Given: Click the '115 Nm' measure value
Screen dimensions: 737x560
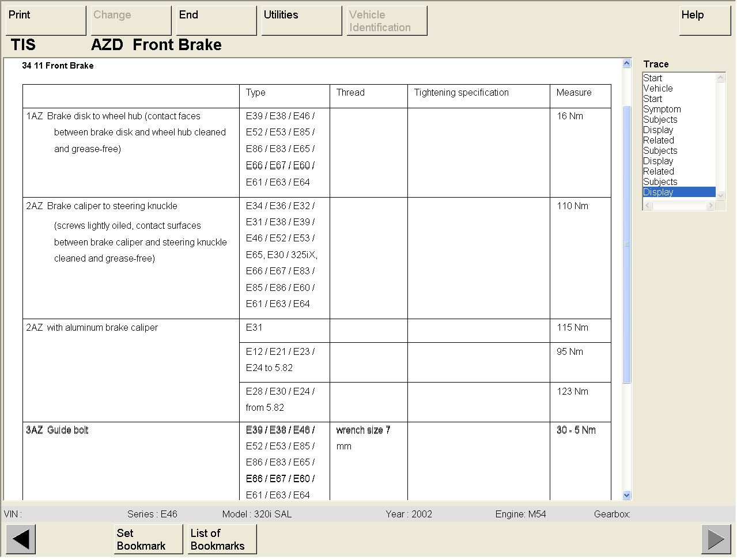Looking at the screenshot, I should (x=573, y=328).
